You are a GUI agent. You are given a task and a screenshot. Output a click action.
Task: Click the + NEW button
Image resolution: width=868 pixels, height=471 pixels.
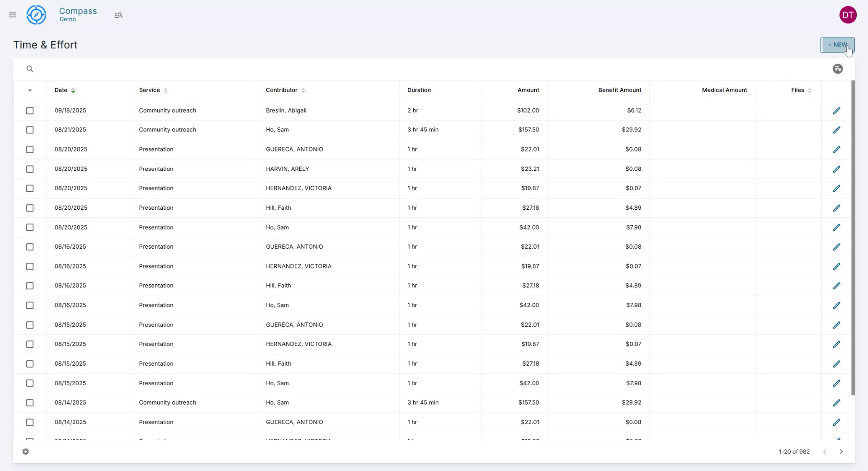pyautogui.click(x=838, y=45)
